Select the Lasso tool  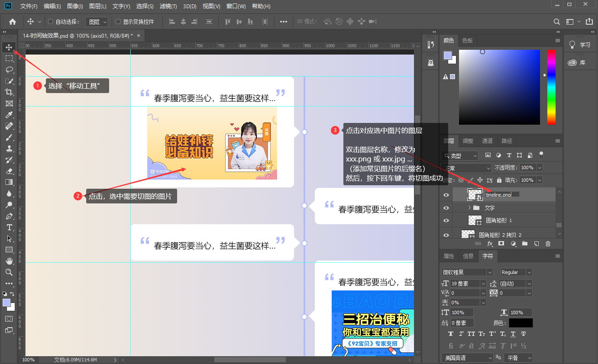click(x=9, y=69)
